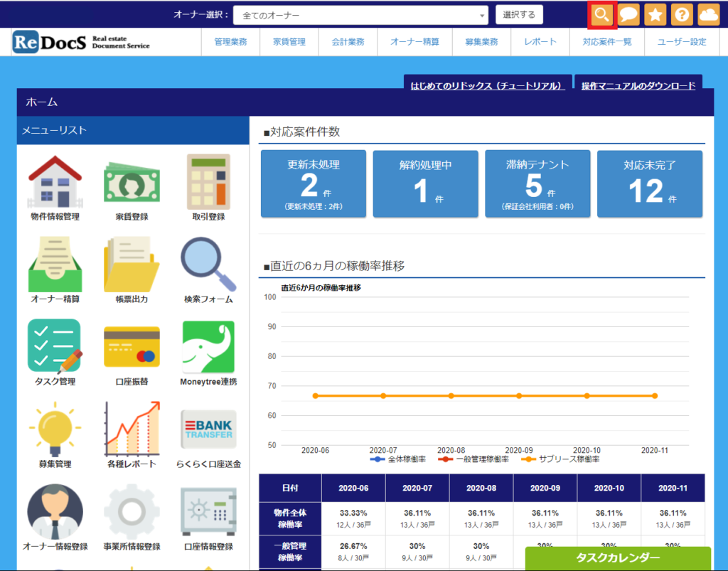
Task: Click the 滞納テナント 5件 card
Action: pos(537,184)
